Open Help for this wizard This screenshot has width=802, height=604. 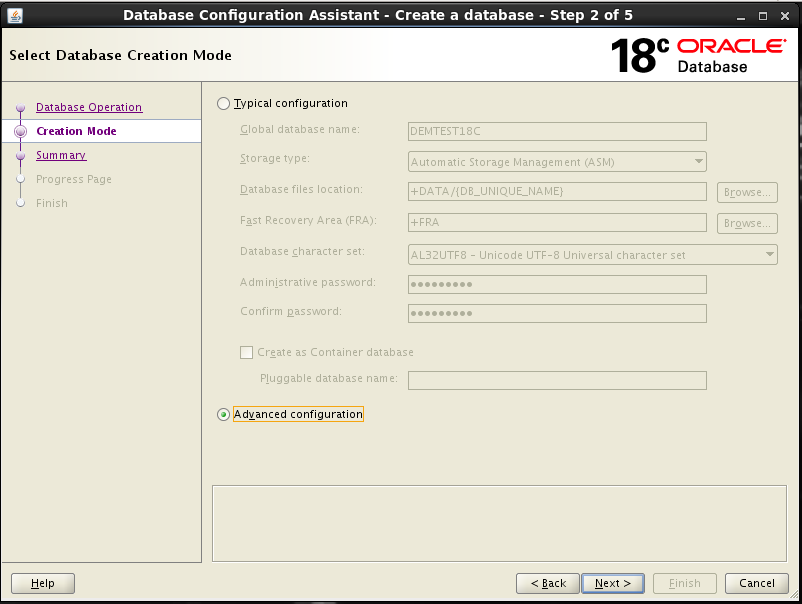pyautogui.click(x=43, y=583)
